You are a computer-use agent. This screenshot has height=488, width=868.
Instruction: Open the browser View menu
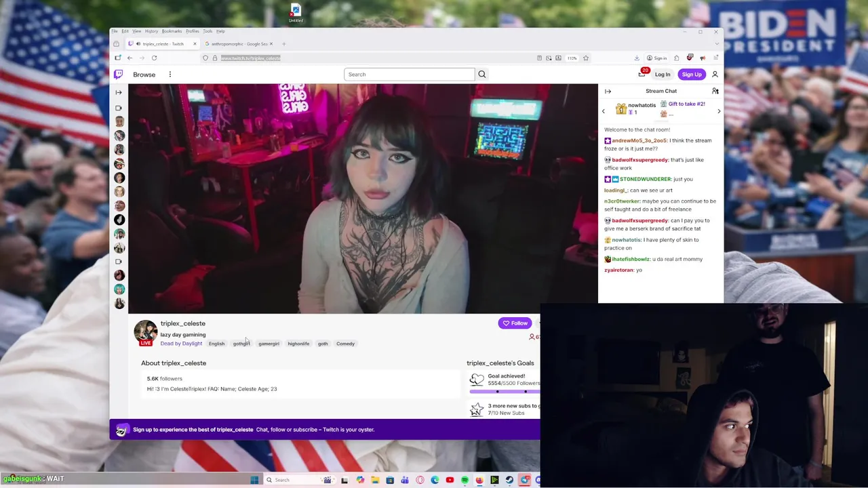coord(136,31)
